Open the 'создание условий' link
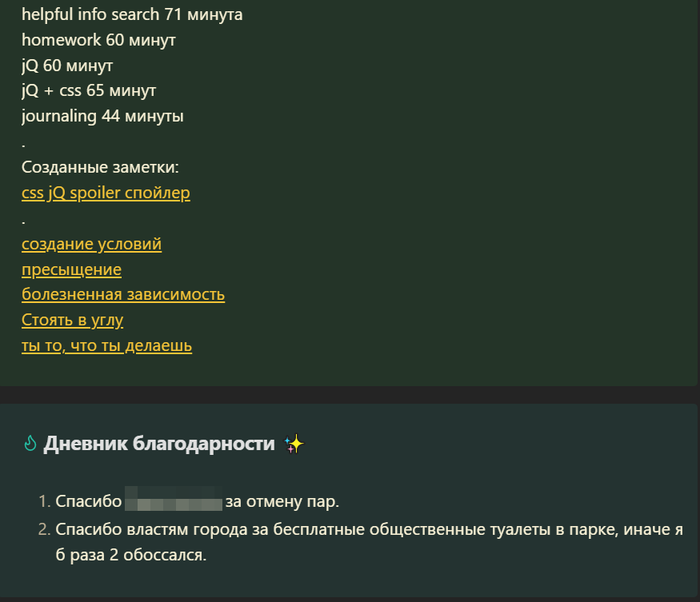The height and width of the screenshot is (602, 700). coord(91,244)
